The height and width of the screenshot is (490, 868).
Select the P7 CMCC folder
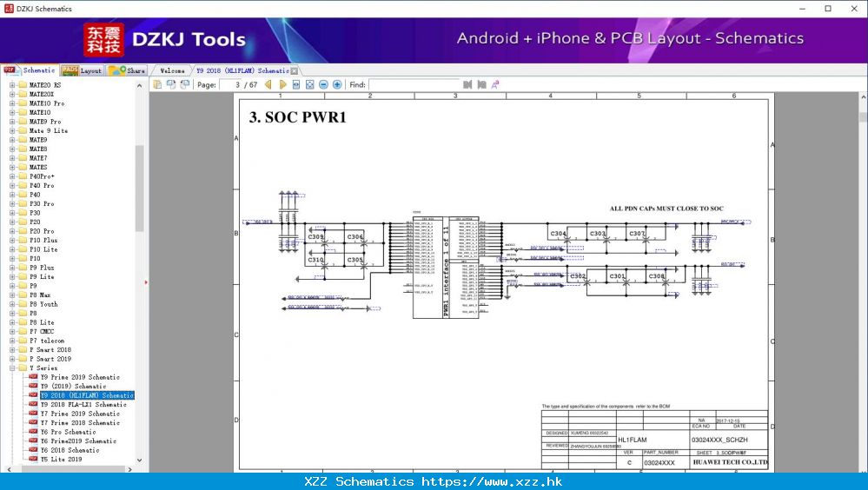42,331
